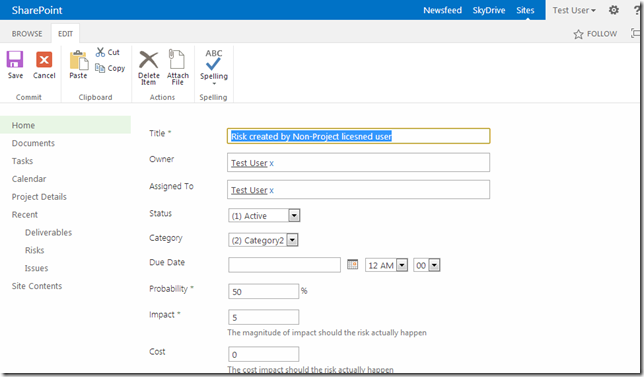This screenshot has height=377, width=644.
Task: Click into the Probability input field
Action: tap(263, 291)
